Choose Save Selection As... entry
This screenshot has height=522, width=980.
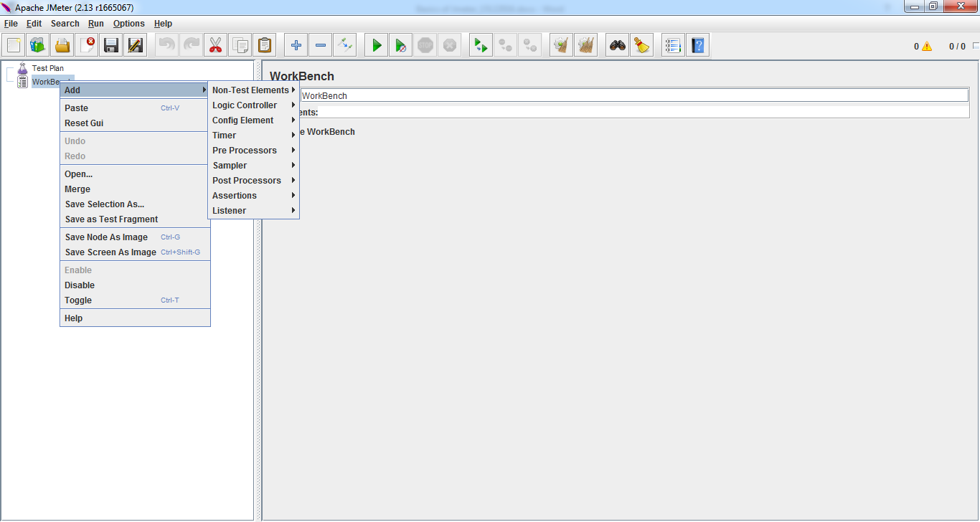click(135, 204)
